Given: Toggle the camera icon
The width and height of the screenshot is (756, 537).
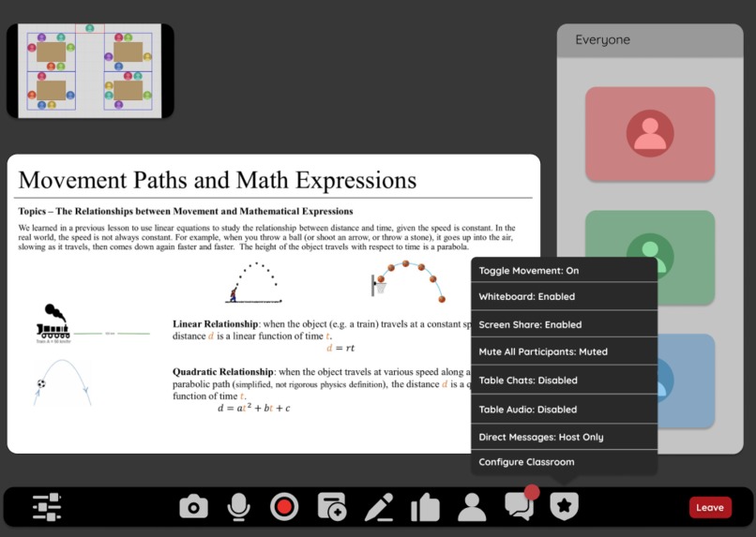Looking at the screenshot, I should (x=194, y=507).
